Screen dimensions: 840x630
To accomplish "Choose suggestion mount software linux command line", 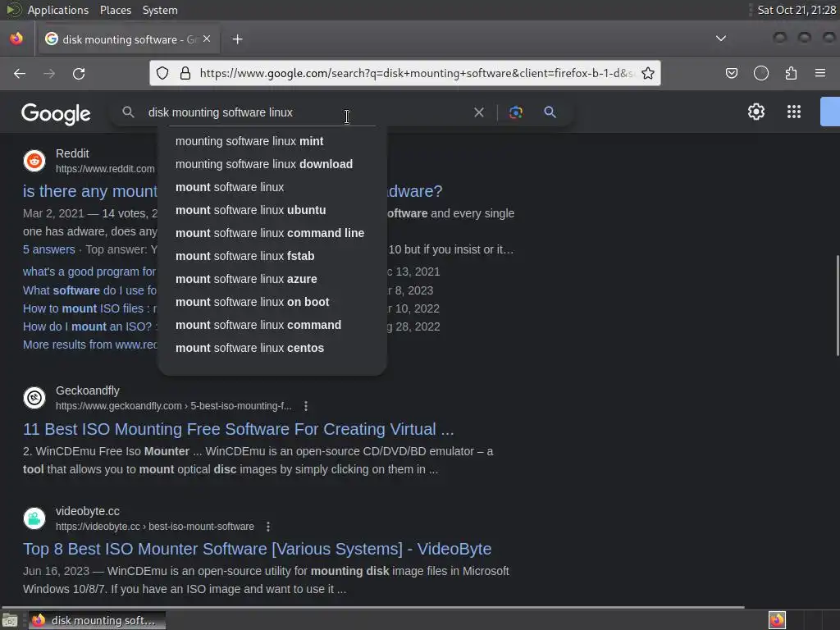I will tap(272, 234).
